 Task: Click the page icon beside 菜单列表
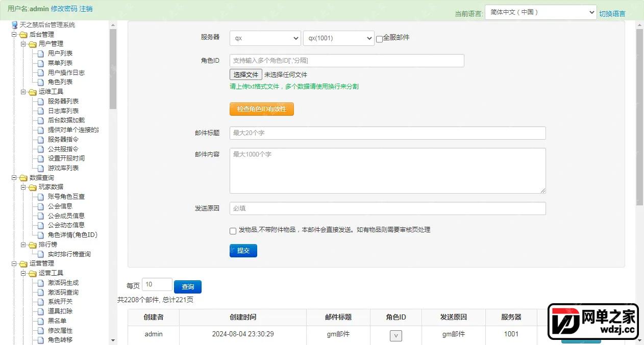click(x=41, y=63)
